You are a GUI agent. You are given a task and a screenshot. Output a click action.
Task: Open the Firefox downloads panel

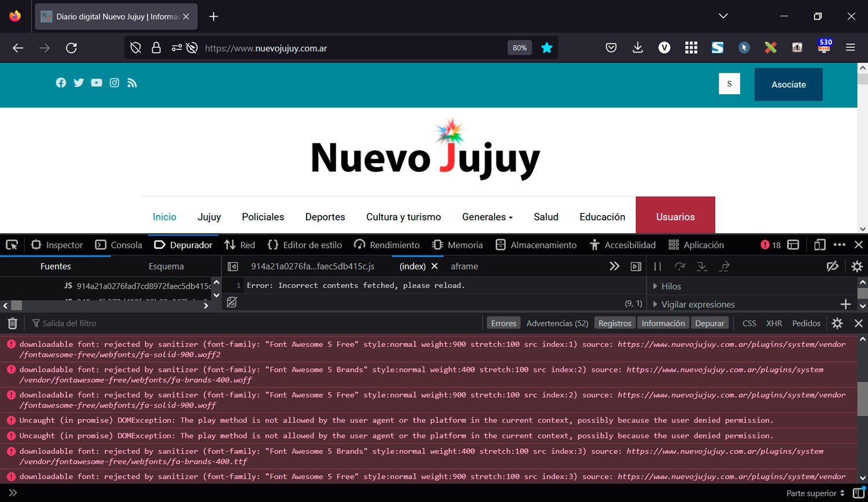(x=638, y=48)
